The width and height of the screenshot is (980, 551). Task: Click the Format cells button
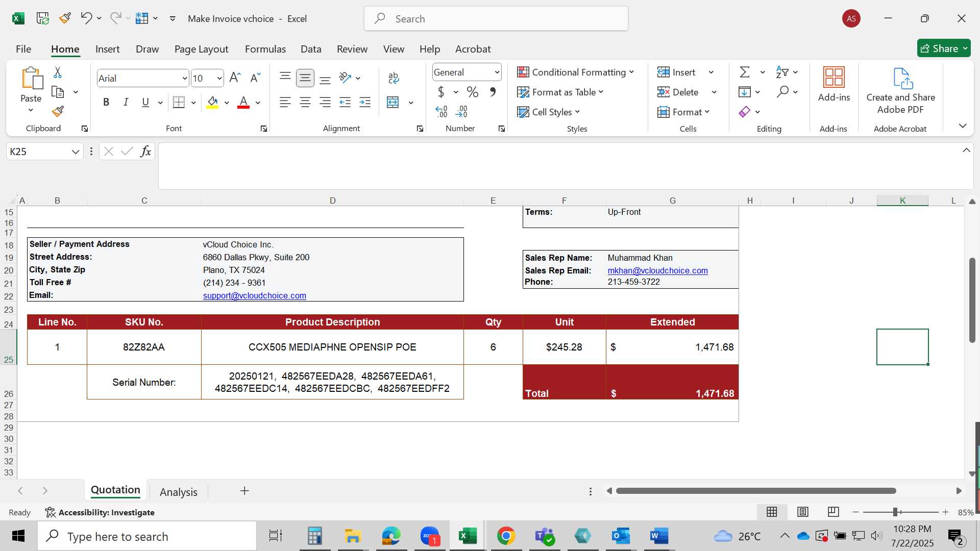(x=683, y=112)
